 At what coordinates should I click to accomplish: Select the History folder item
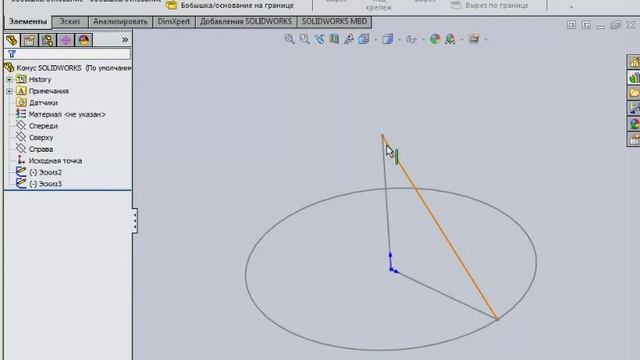click(x=34, y=80)
